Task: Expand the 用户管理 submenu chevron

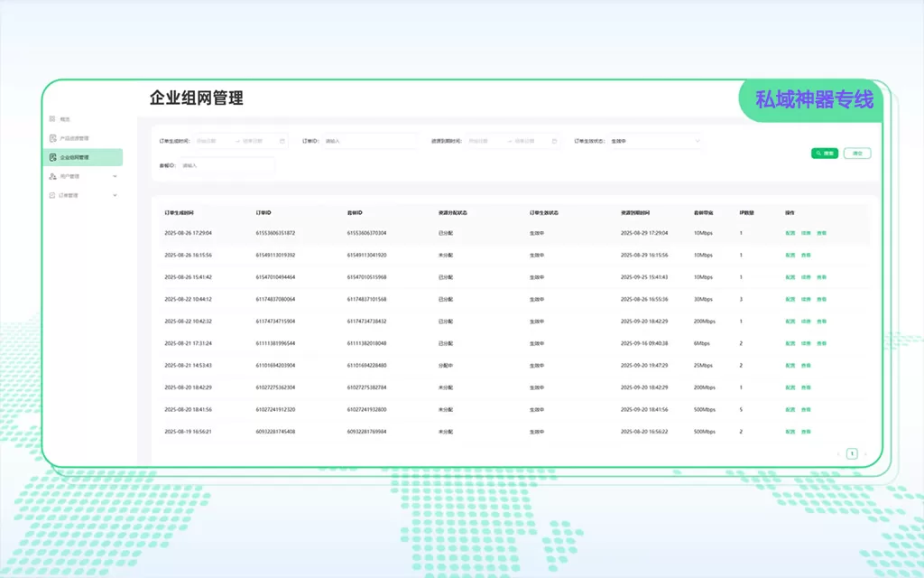Action: pyautogui.click(x=115, y=176)
